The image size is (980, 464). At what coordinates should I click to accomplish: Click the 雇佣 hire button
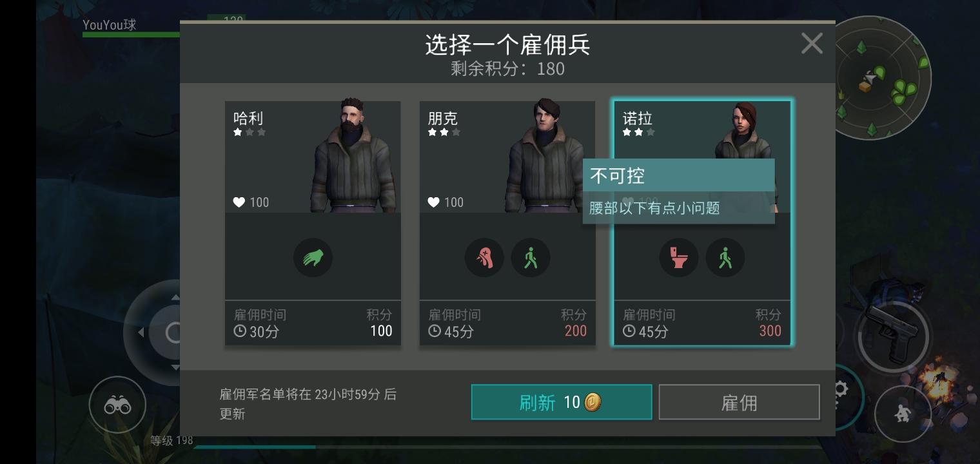tap(739, 402)
